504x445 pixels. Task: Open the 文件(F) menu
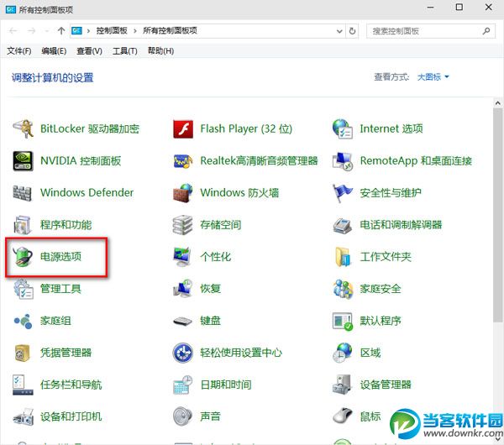19,50
